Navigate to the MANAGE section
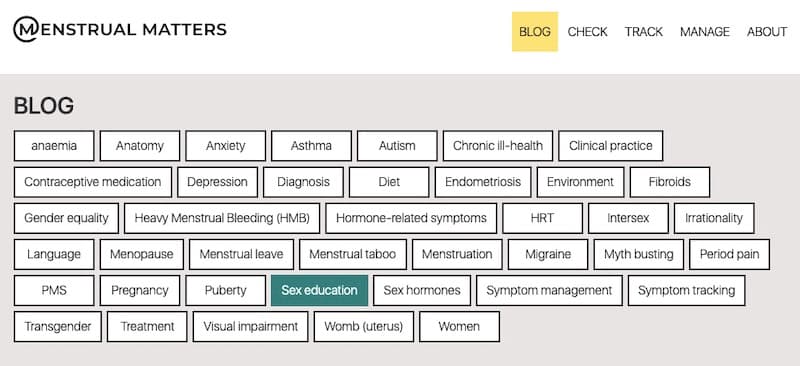 [x=705, y=32]
